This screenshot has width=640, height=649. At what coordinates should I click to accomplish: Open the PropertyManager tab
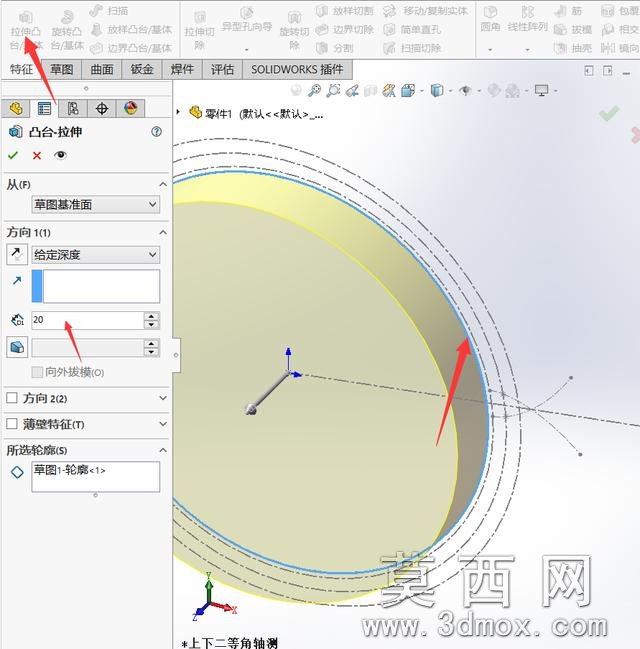(x=44, y=108)
